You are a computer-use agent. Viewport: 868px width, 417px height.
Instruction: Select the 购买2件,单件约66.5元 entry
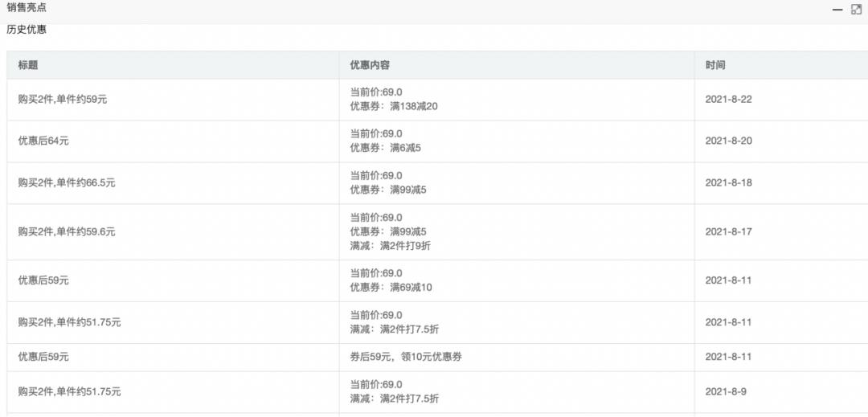[x=67, y=183]
